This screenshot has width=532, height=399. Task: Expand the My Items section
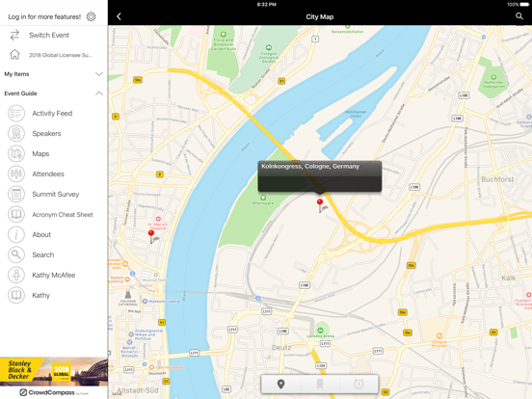(54, 74)
